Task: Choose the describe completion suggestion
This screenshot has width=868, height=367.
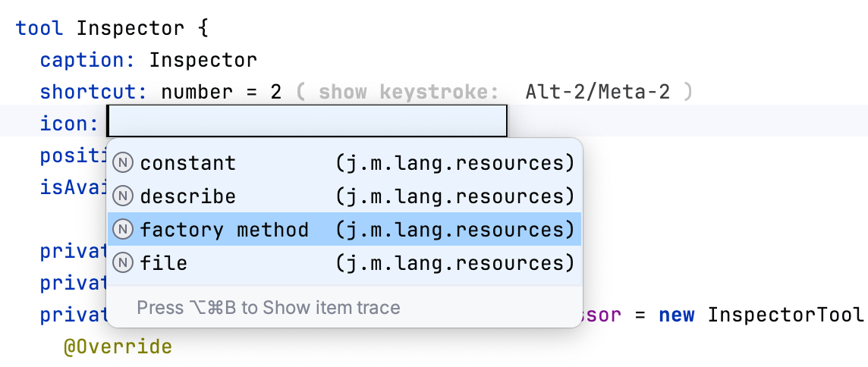Action: pyautogui.click(x=188, y=196)
